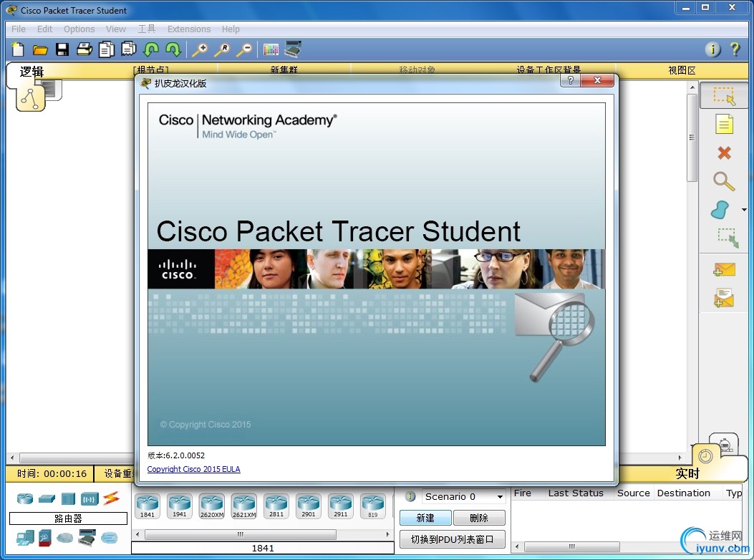
Task: Click the dialog's question mark help button
Action: coord(570,80)
